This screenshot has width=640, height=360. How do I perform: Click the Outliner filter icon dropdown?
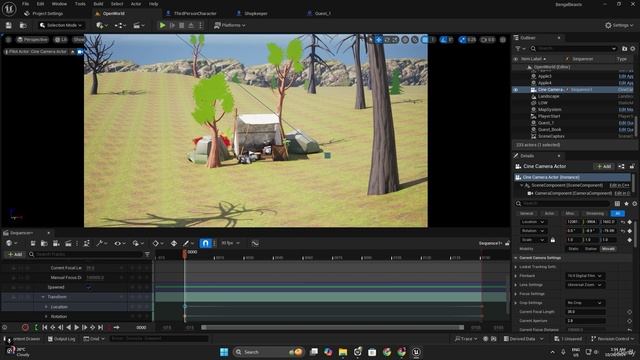point(520,49)
